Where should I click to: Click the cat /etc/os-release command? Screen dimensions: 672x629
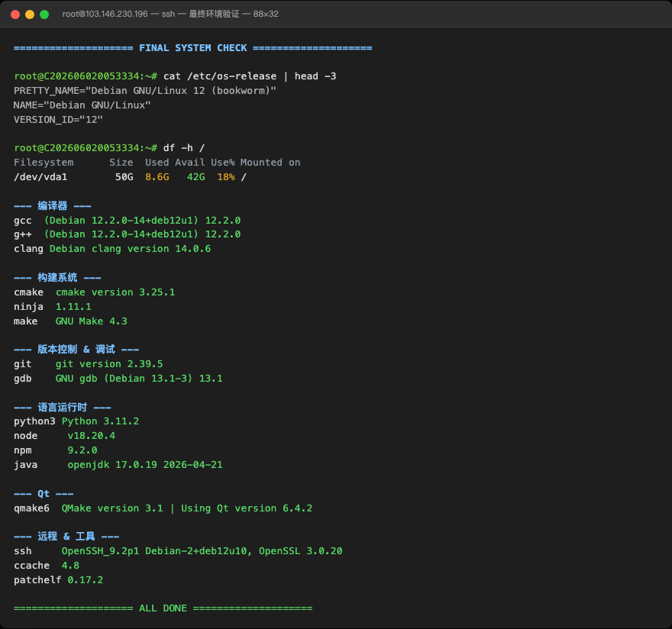pyautogui.click(x=250, y=76)
